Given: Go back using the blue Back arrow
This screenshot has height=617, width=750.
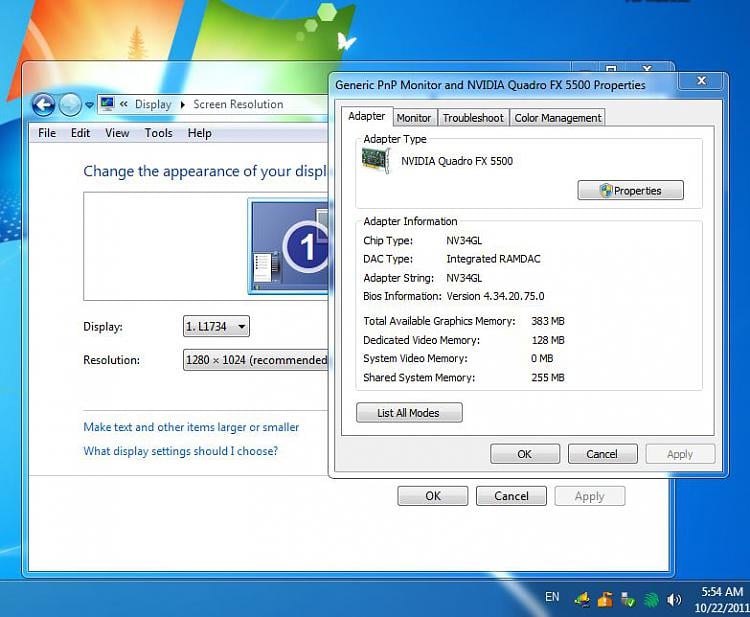Looking at the screenshot, I should [44, 104].
